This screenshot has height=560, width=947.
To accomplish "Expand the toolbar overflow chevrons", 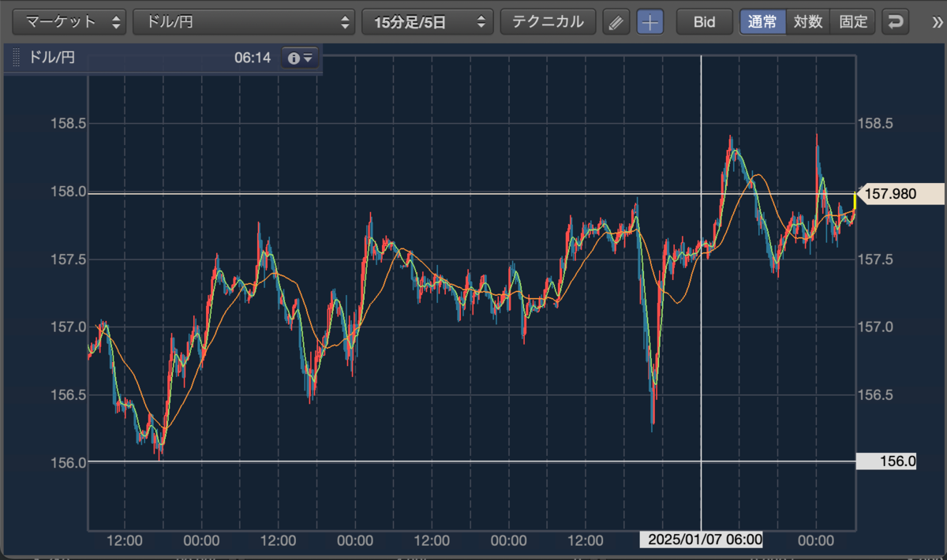I will [x=937, y=22].
